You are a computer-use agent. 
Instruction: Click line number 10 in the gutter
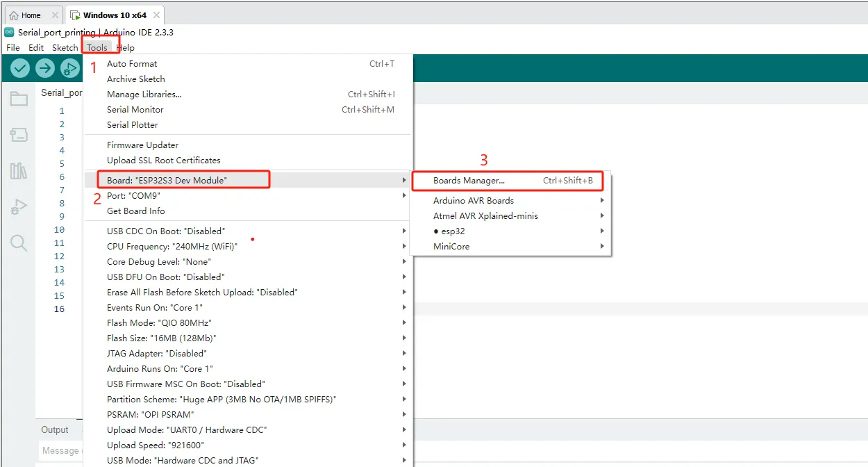59,230
